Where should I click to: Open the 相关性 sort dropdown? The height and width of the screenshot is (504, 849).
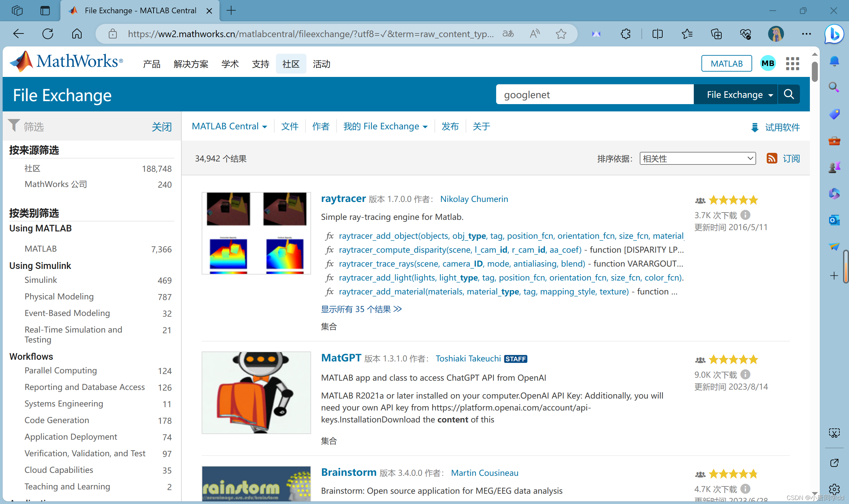click(x=697, y=158)
